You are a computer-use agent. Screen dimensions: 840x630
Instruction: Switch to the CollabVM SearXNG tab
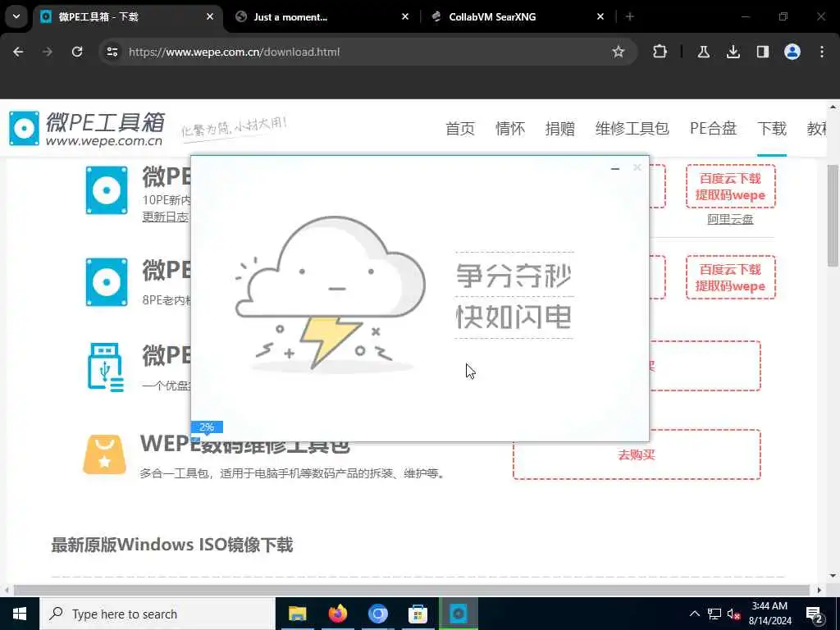pyautogui.click(x=518, y=17)
